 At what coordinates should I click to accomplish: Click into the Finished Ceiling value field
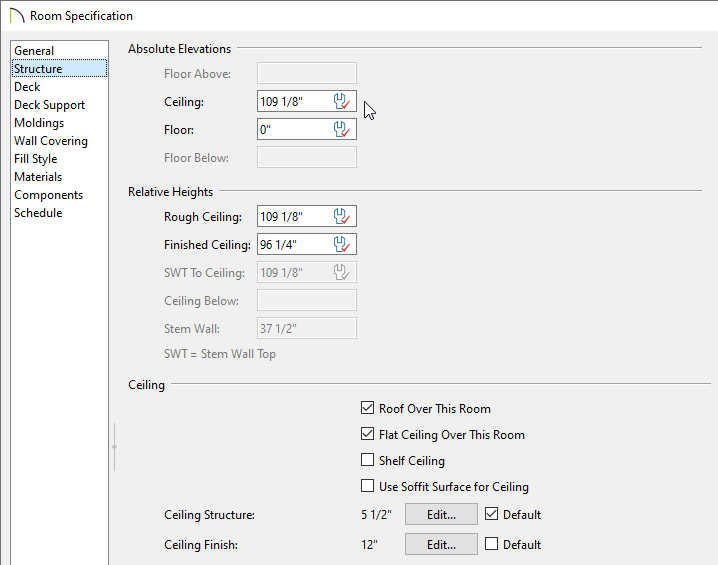(x=295, y=244)
